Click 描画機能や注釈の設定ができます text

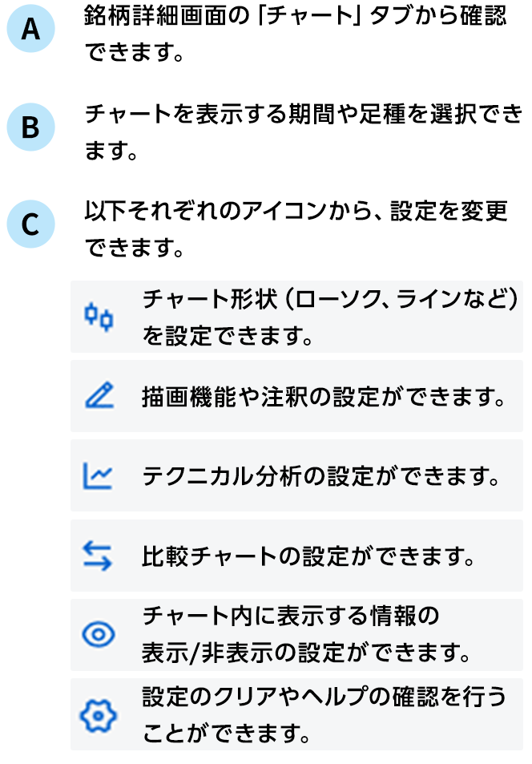(324, 396)
